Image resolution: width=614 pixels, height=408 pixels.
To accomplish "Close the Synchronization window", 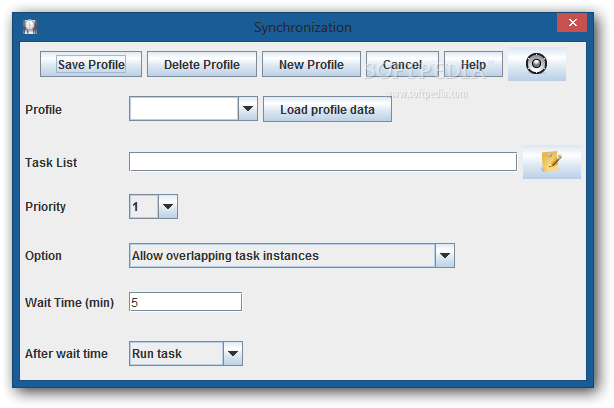I will [x=572, y=23].
